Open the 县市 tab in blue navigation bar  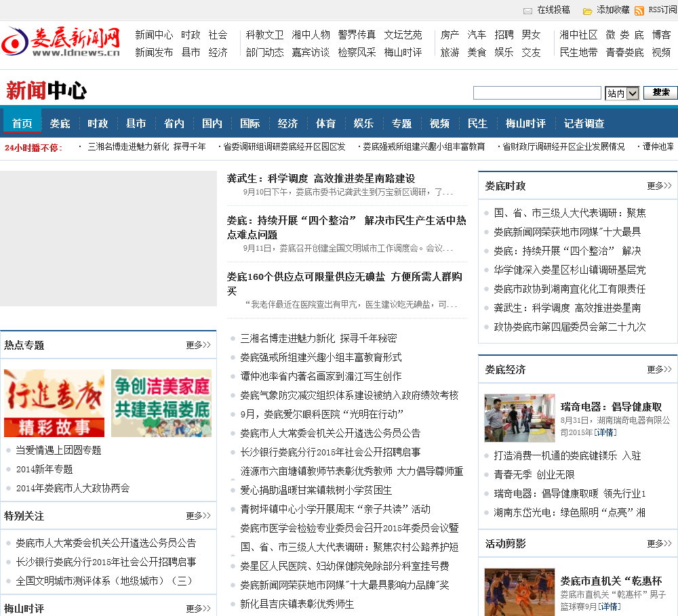point(136,123)
